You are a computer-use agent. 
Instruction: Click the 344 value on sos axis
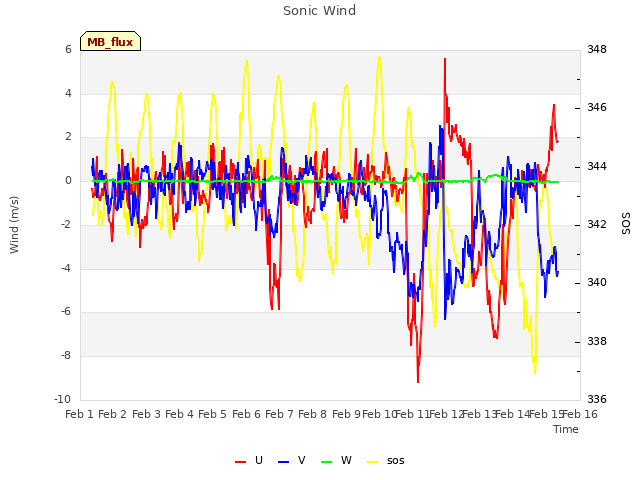click(597, 167)
